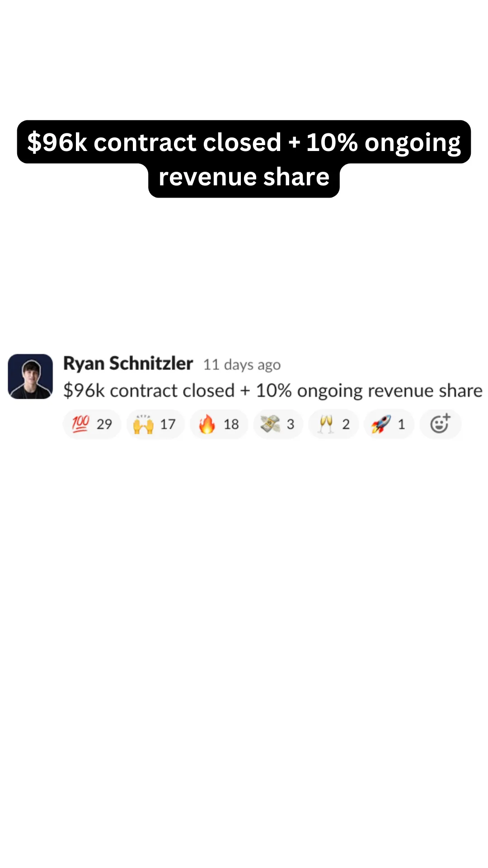The height and width of the screenshot is (868, 488).
Task: Click the rocket reaction count of 1
Action: [x=401, y=424]
